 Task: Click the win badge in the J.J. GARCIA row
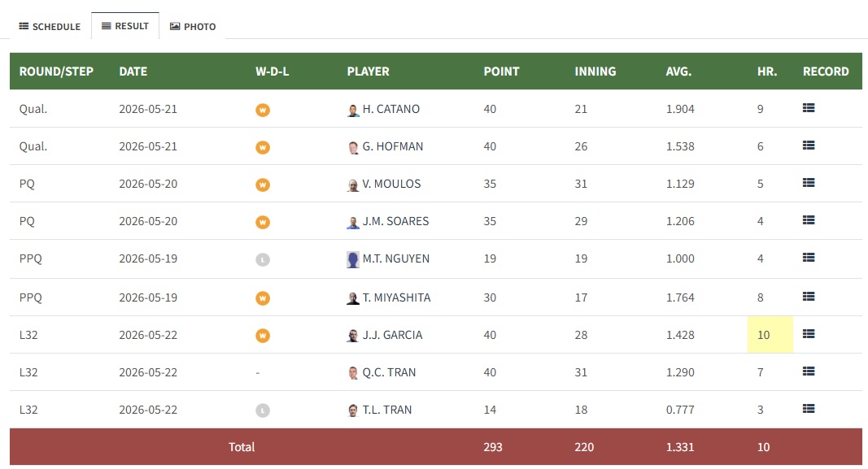click(263, 336)
